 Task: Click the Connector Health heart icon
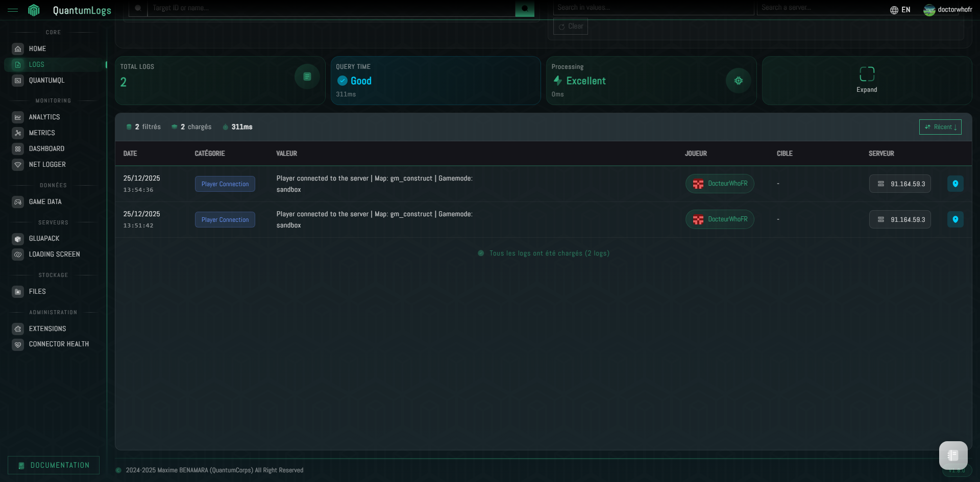pyautogui.click(x=18, y=345)
